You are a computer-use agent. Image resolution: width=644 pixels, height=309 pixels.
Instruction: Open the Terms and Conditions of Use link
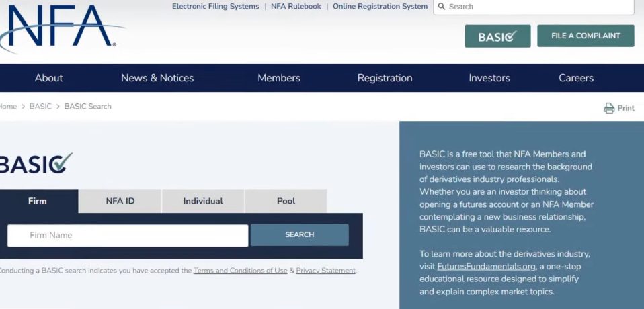240,271
